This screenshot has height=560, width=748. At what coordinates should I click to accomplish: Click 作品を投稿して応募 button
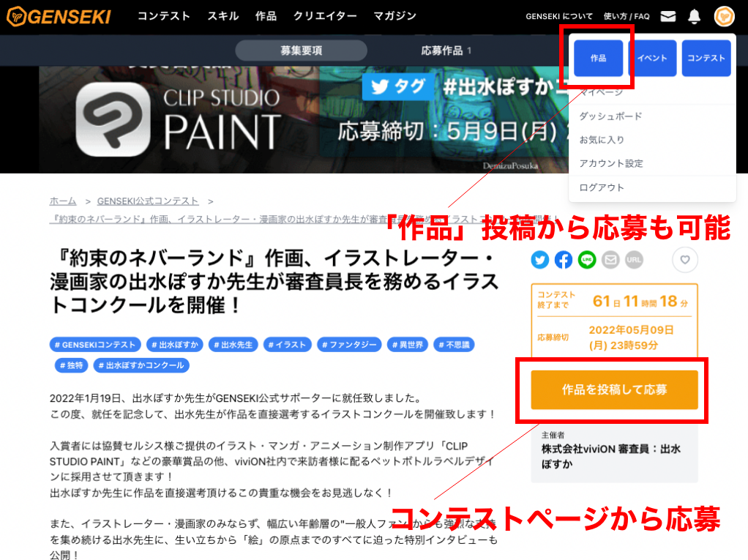[615, 389]
